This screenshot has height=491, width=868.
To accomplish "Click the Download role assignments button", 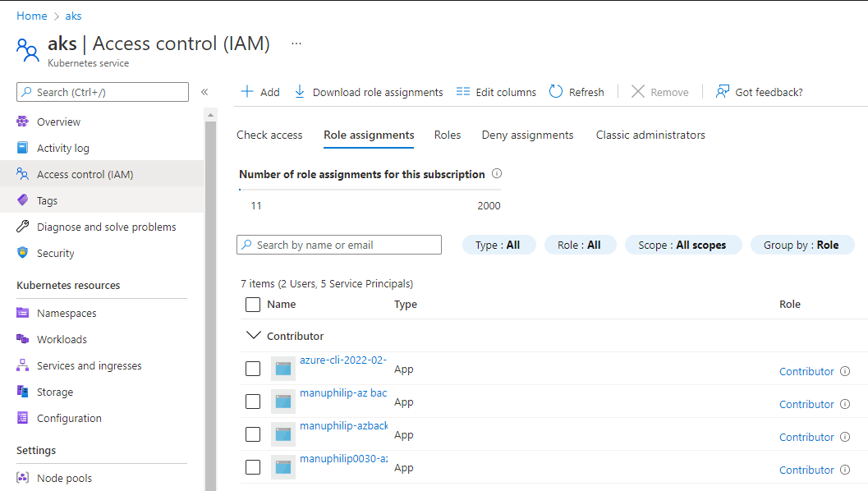I will (x=367, y=92).
